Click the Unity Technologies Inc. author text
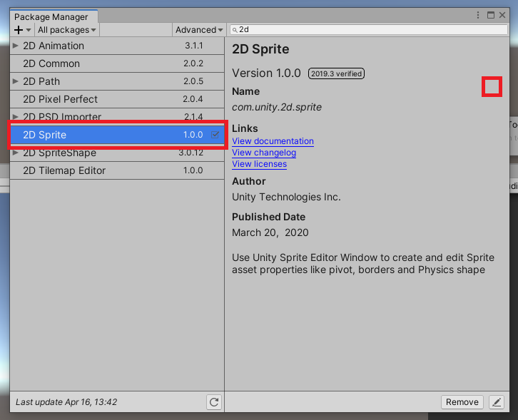This screenshot has width=518, height=420. click(x=286, y=197)
